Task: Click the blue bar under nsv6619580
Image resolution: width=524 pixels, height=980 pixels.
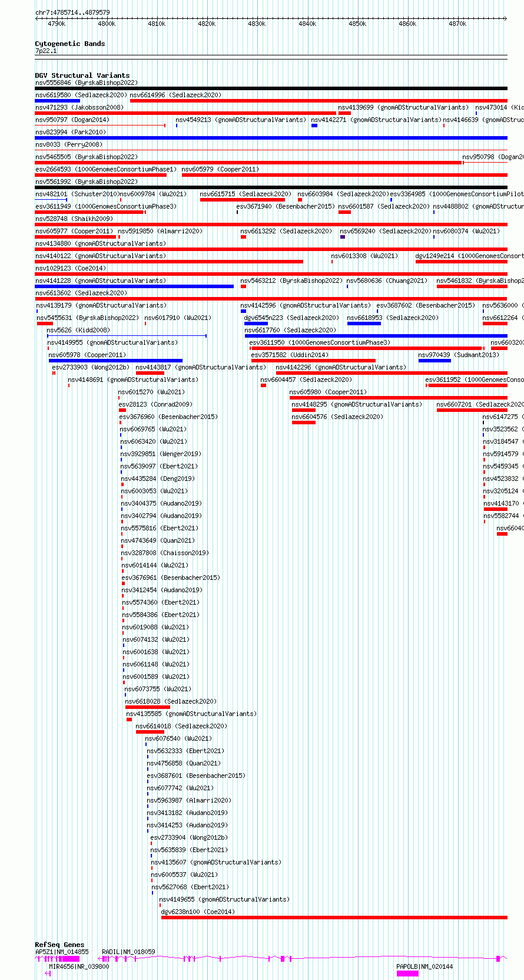Action: click(x=58, y=101)
